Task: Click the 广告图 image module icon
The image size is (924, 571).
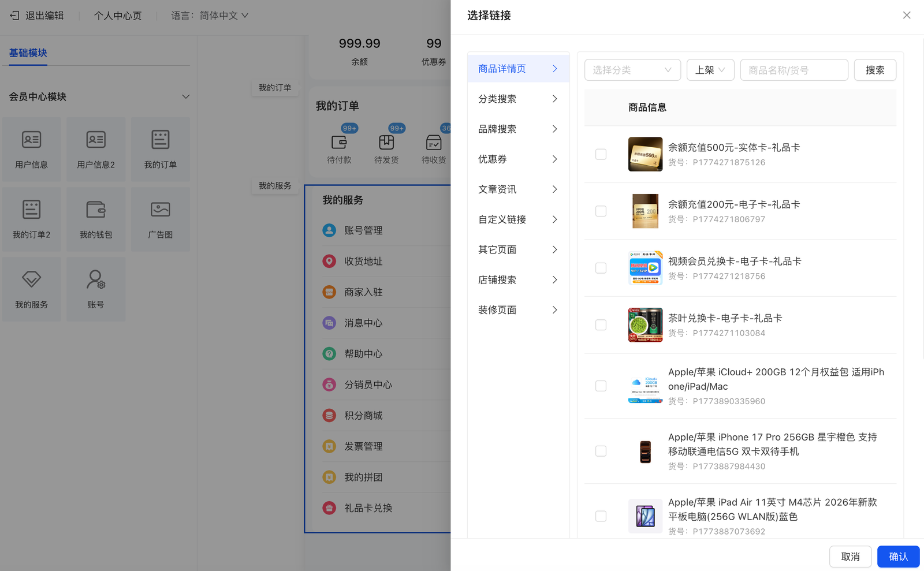Action: pos(160,210)
